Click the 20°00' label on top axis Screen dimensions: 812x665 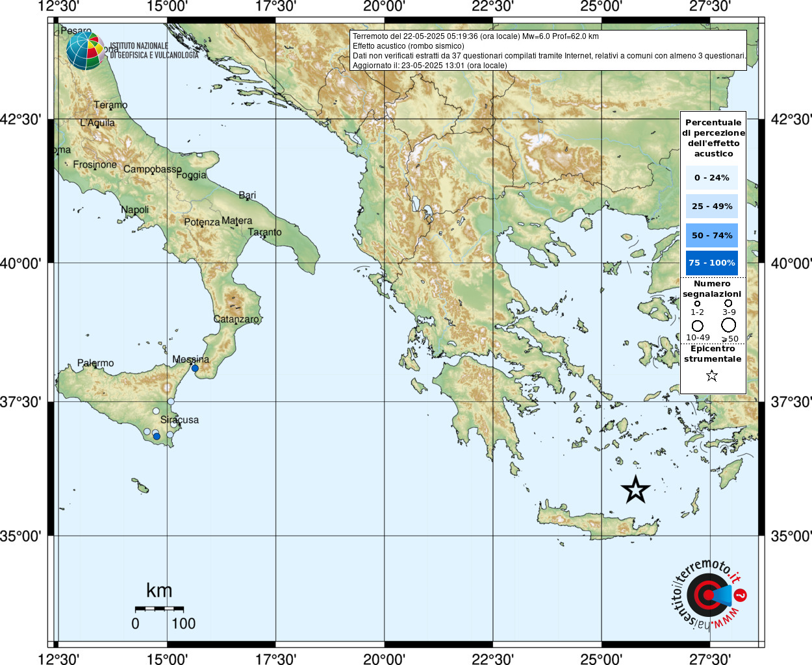pyautogui.click(x=384, y=6)
